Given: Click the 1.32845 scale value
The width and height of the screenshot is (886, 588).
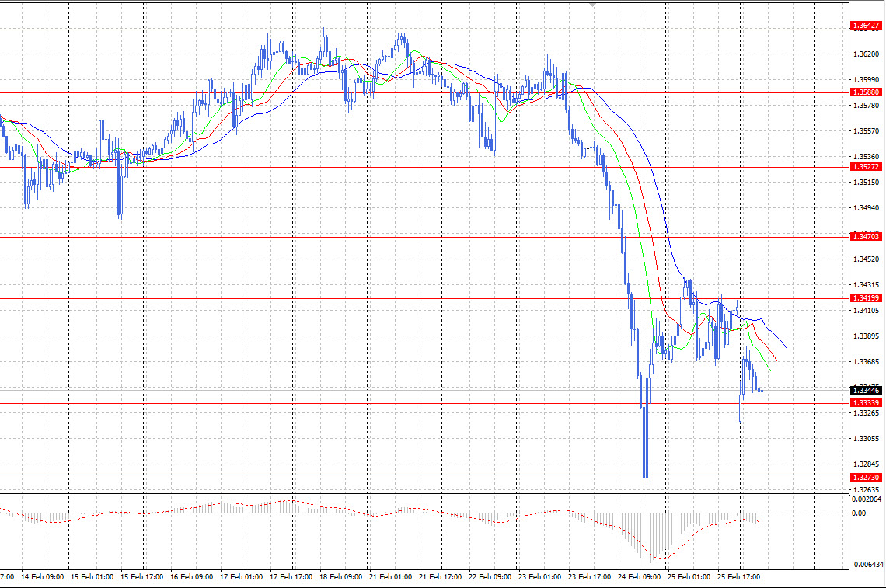Looking at the screenshot, I should pyautogui.click(x=866, y=464).
